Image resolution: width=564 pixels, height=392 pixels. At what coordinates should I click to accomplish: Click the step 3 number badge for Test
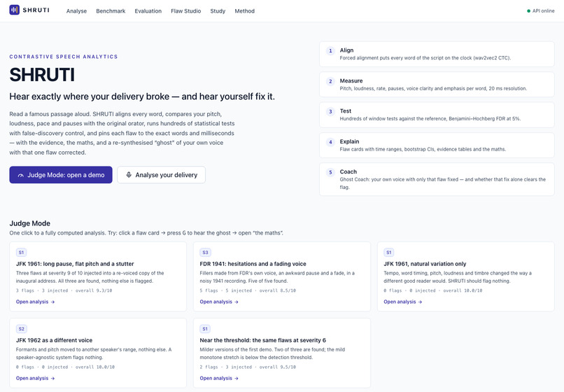click(x=330, y=111)
